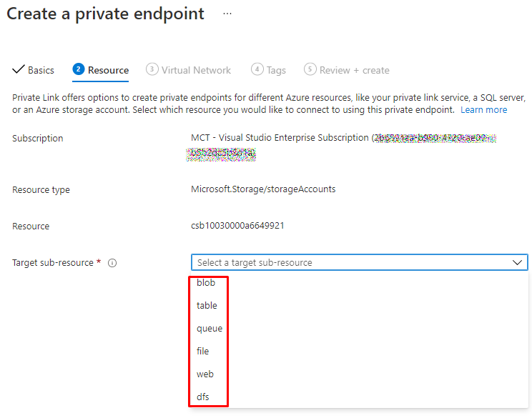Choose web from the dropdown list
Image resolution: width=532 pixels, height=418 pixels.
pos(205,374)
